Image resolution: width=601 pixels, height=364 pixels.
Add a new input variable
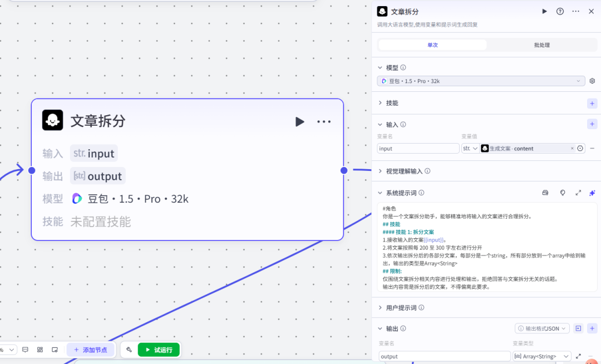(592, 124)
